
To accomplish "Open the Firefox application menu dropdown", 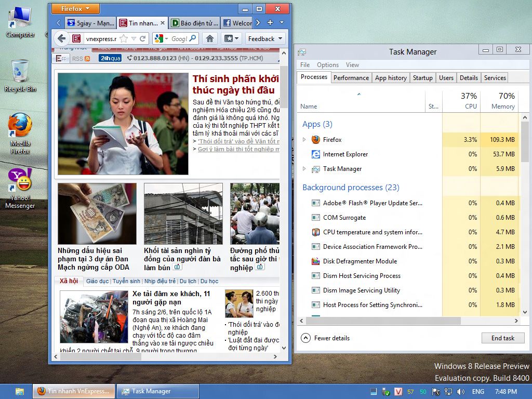I will point(76,8).
